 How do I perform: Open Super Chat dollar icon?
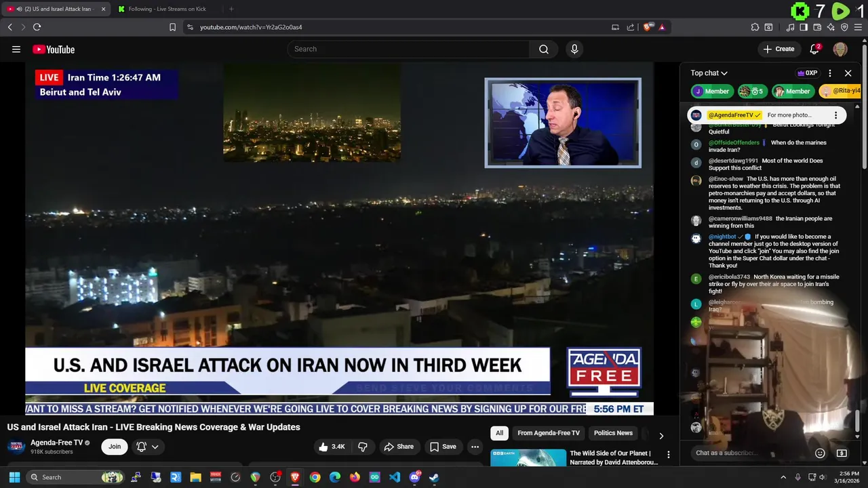point(842,453)
